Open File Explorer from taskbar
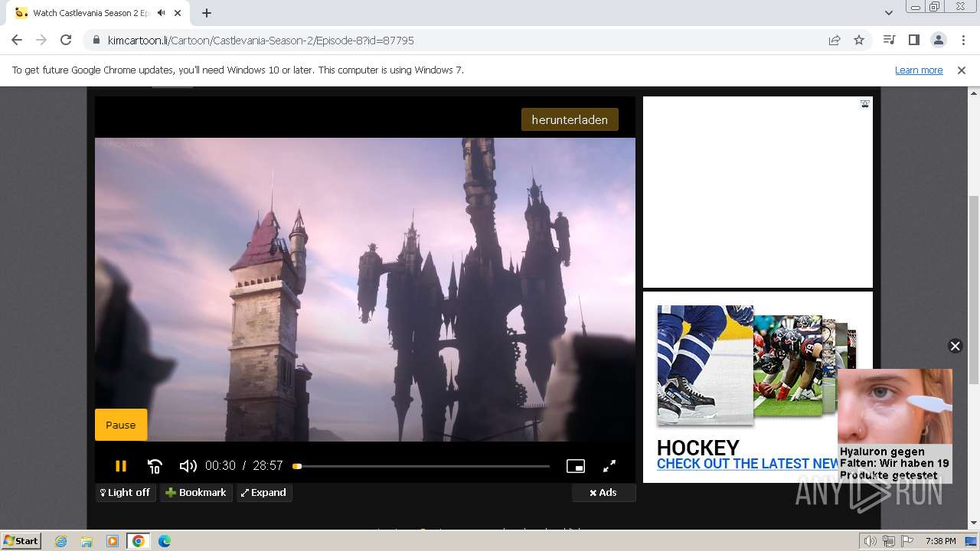 coord(87,541)
